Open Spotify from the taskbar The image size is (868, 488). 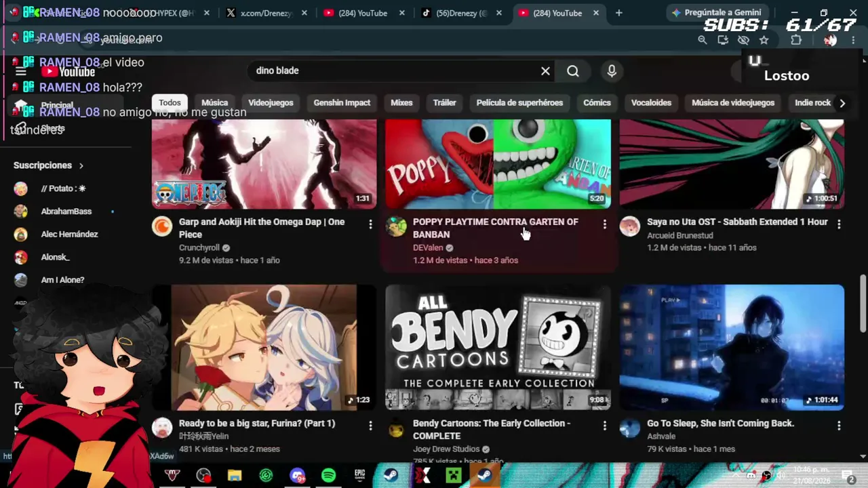pyautogui.click(x=328, y=476)
